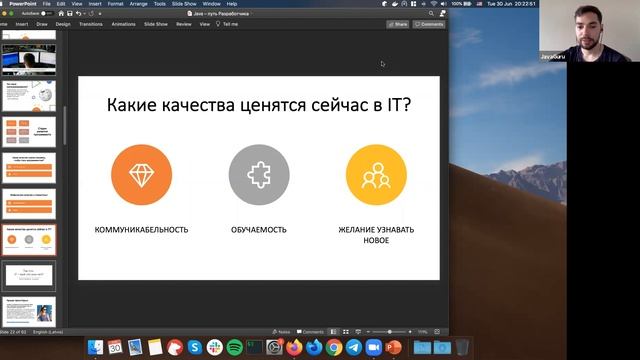Click the Comments button in ribbon
Image resolution: width=640 pixels, height=360 pixels.
coord(429,24)
